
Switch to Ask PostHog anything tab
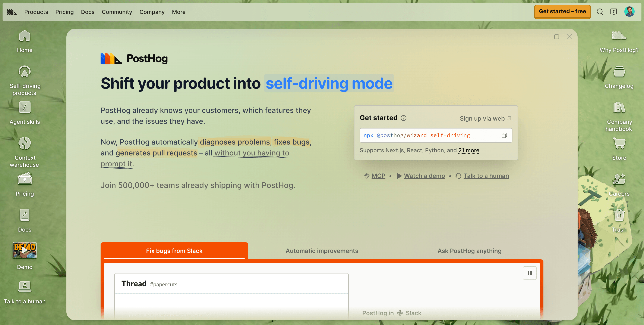[x=469, y=251]
